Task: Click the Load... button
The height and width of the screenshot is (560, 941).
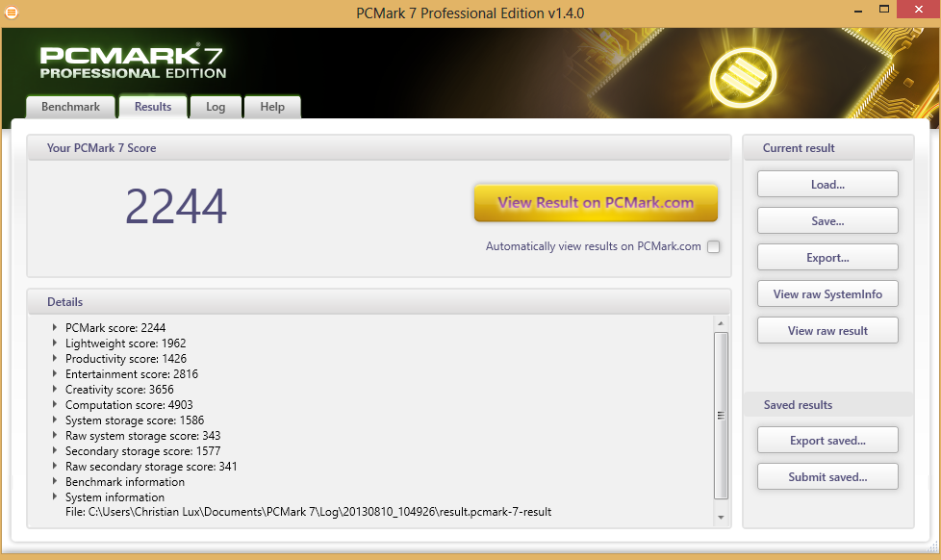Action: tap(827, 185)
